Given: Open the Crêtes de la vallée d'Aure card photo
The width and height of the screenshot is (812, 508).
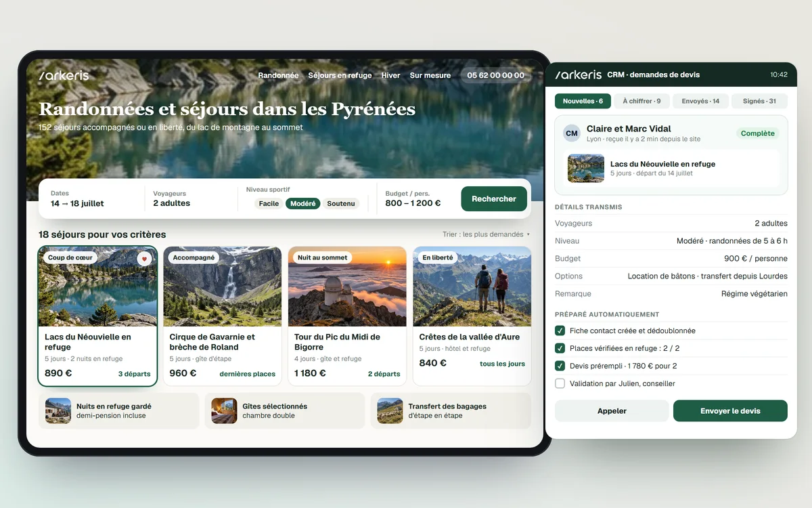Looking at the screenshot, I should point(472,287).
